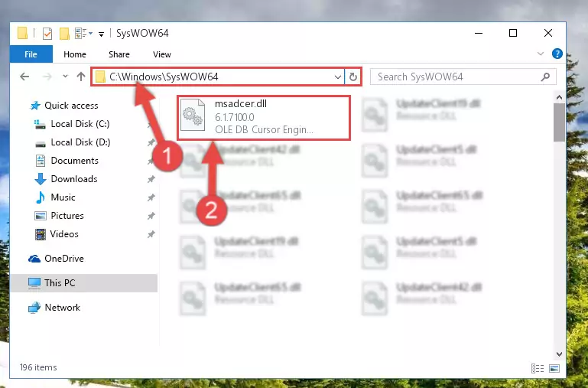Click the msadcer.dll file name
This screenshot has height=388, width=588.
[240, 103]
